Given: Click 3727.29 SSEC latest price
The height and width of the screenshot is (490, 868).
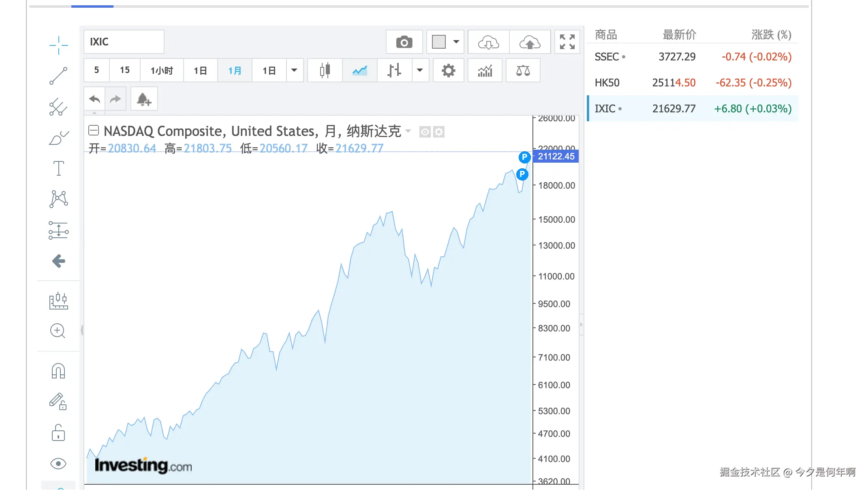Looking at the screenshot, I should pyautogui.click(x=677, y=57).
